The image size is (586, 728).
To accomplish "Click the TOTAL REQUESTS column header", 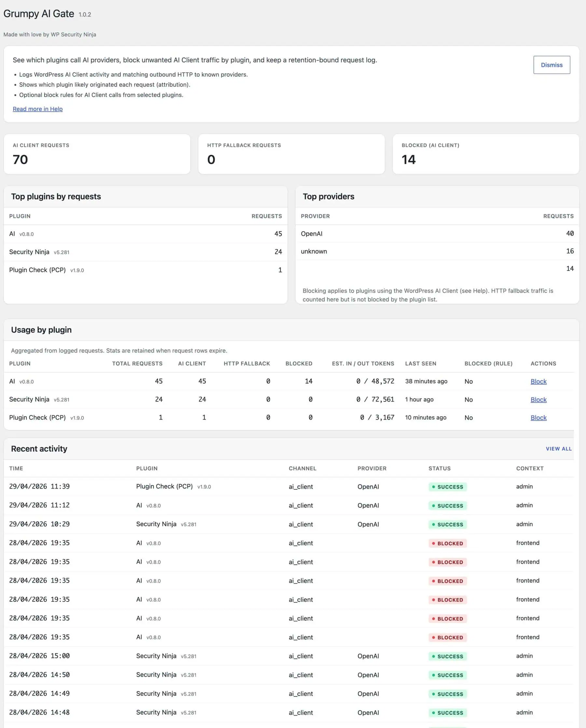I will [x=137, y=363].
